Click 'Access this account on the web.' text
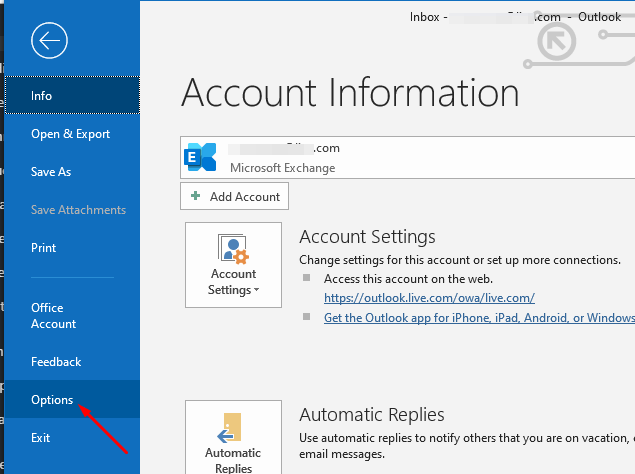 coord(408,279)
